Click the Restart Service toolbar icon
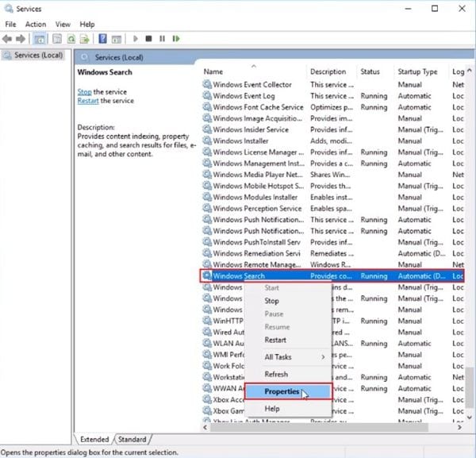 pyautogui.click(x=176, y=39)
